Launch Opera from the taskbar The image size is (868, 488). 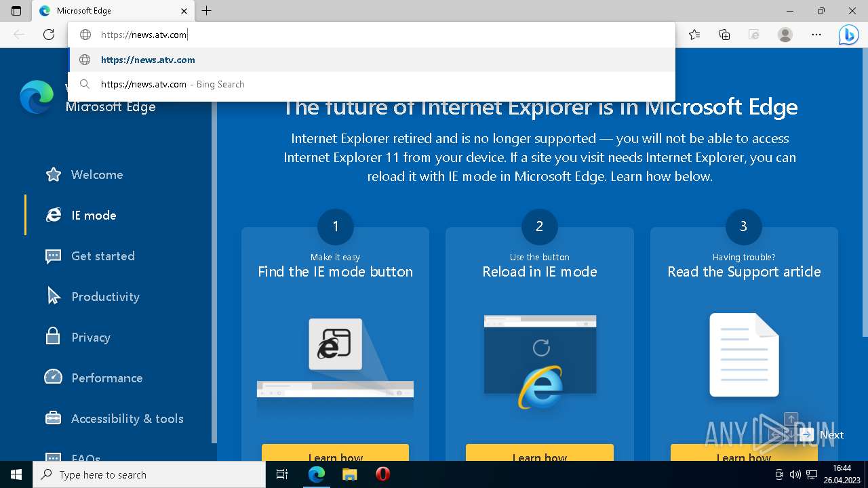pos(382,474)
